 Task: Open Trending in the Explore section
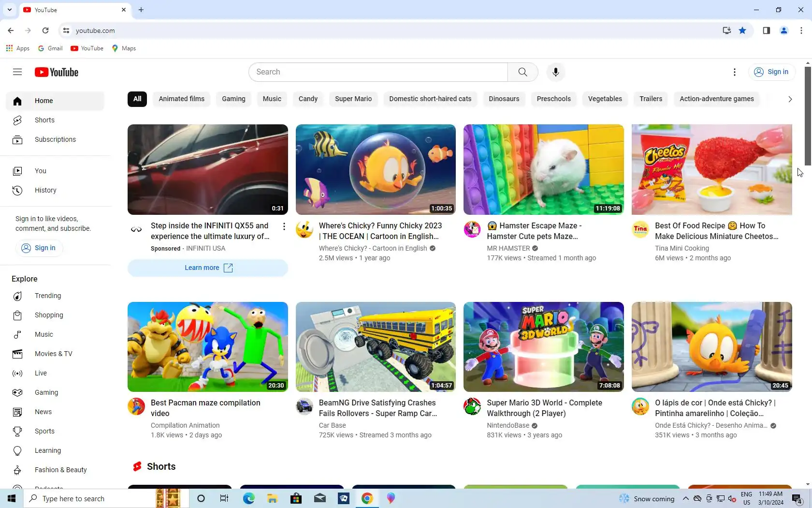tap(55, 296)
